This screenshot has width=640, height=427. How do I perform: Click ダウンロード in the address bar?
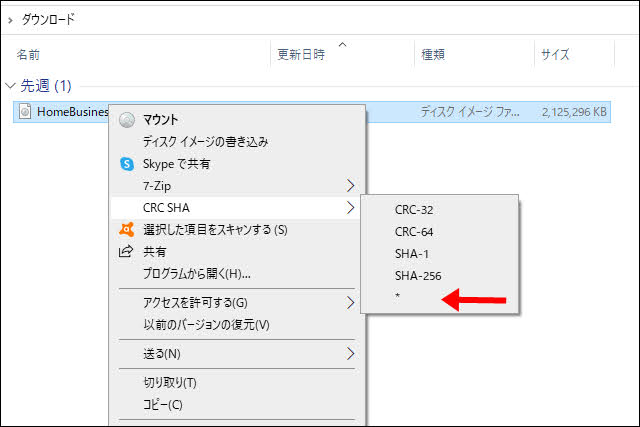[x=48, y=20]
